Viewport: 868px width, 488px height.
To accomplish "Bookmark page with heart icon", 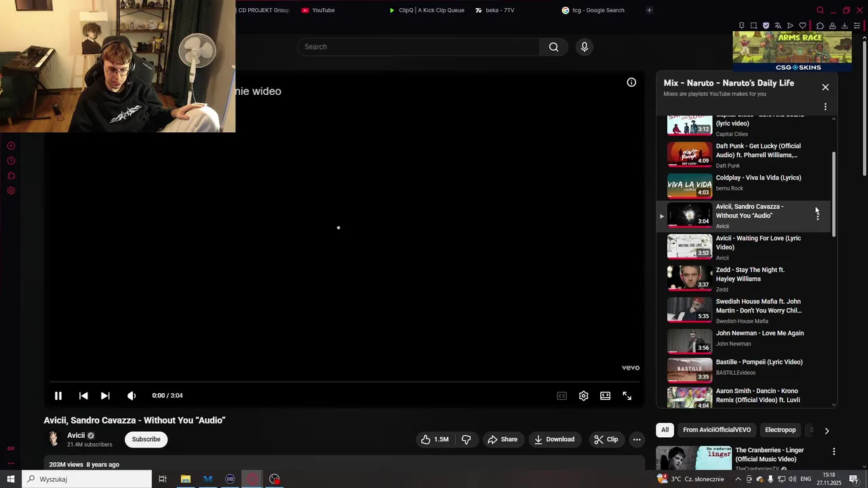I will (x=802, y=26).
